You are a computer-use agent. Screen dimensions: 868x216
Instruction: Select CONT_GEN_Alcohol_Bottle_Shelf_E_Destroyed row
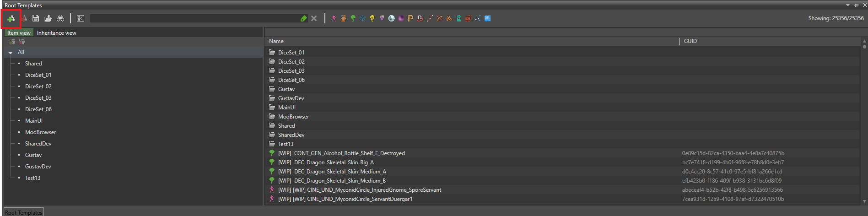pyautogui.click(x=562, y=153)
